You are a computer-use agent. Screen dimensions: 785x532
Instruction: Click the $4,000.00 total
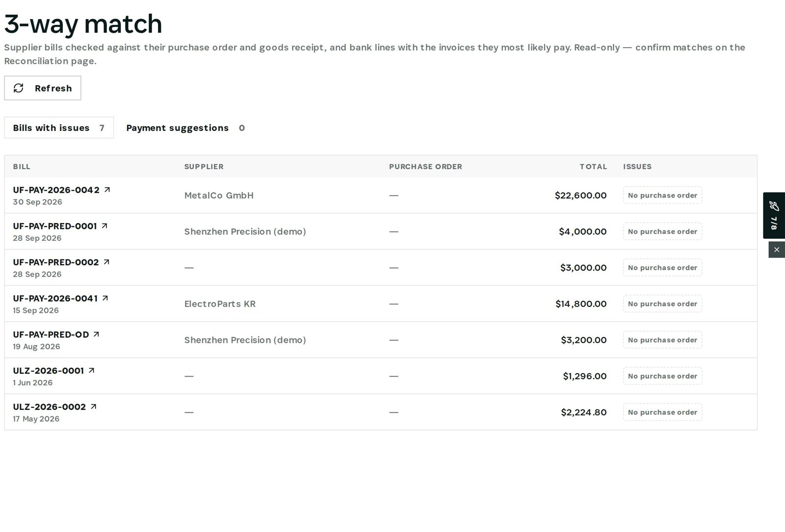[x=582, y=231]
